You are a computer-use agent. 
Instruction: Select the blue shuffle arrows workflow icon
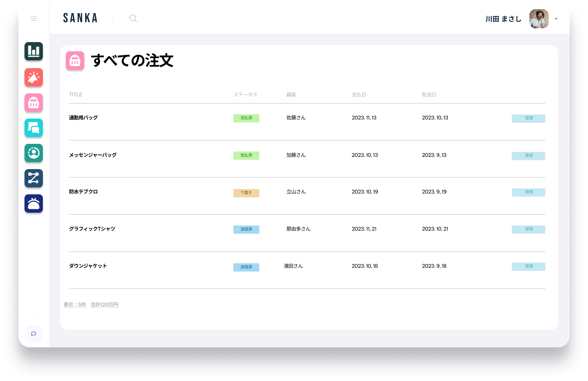34,178
